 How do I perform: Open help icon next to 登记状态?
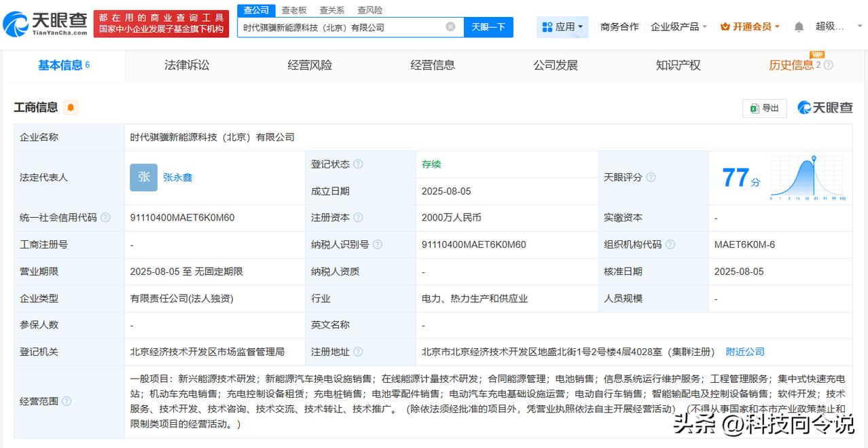click(x=358, y=164)
